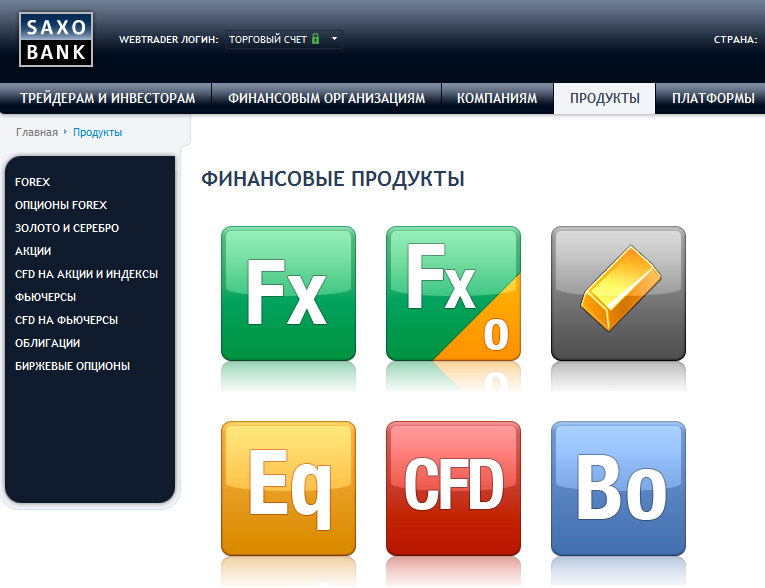
Task: Click the Forex sidebar link
Action: coord(33,182)
